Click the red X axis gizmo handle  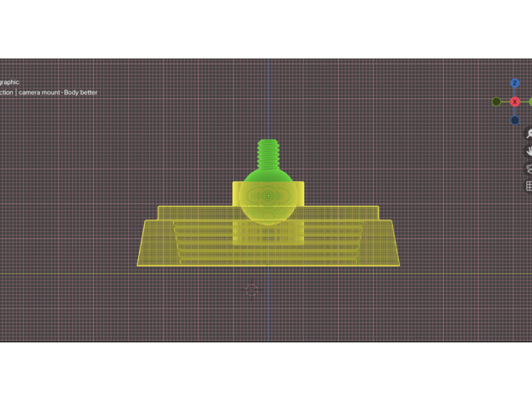point(514,102)
